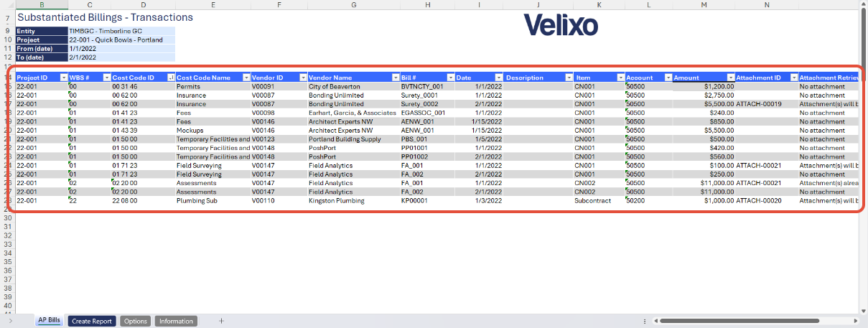868x328 pixels.
Task: Click the sheet tab scroll right arrow
Action: [10, 322]
